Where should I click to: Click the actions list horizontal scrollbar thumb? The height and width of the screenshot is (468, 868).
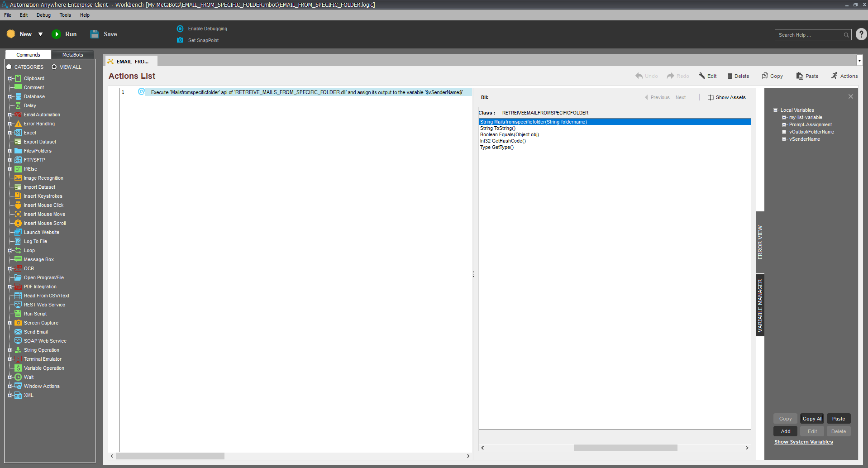tap(170, 456)
